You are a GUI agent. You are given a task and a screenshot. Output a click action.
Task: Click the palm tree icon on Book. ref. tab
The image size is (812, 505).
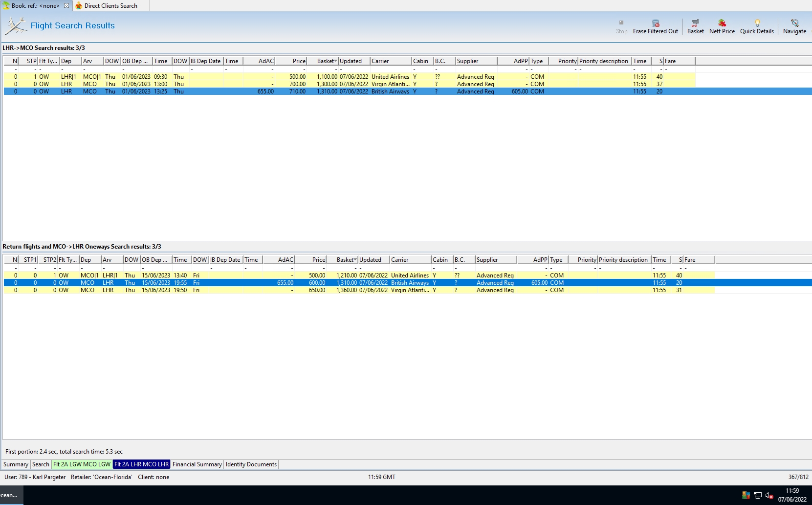(6, 5)
